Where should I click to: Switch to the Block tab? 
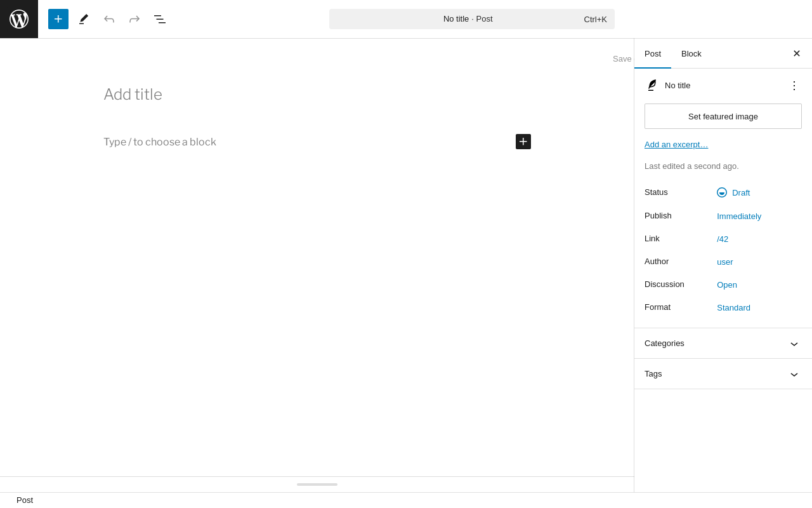(x=691, y=53)
